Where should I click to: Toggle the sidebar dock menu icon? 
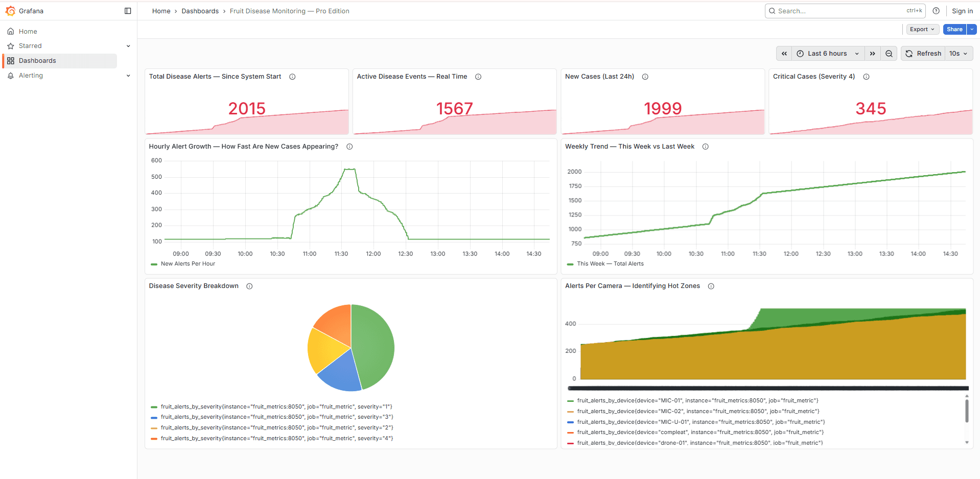click(x=128, y=11)
